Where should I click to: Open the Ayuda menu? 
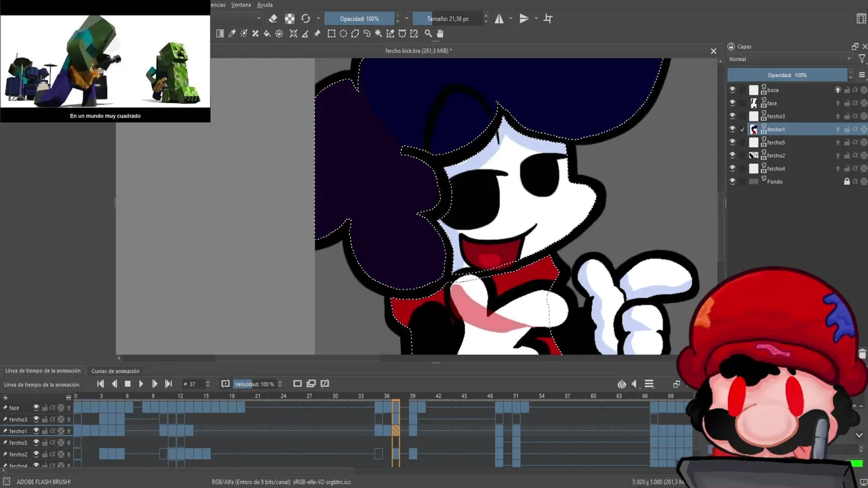264,5
